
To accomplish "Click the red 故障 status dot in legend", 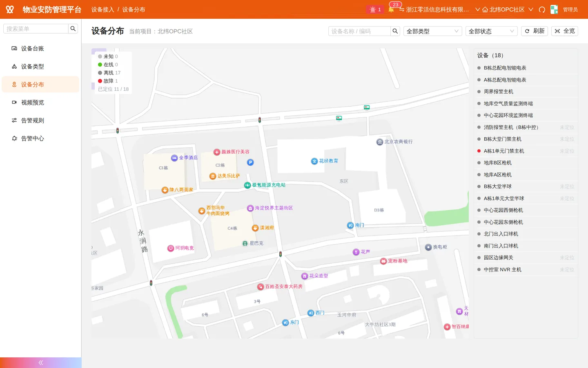I will click(100, 81).
